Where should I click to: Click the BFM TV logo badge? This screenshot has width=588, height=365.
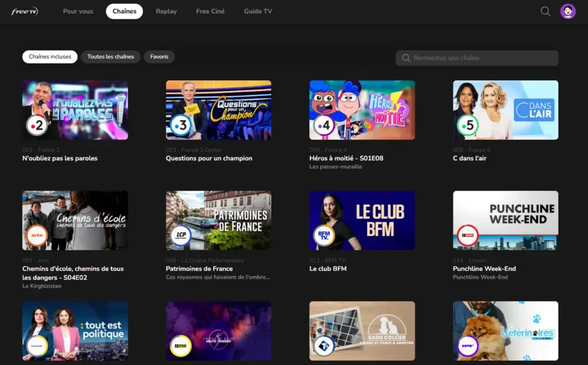(323, 235)
